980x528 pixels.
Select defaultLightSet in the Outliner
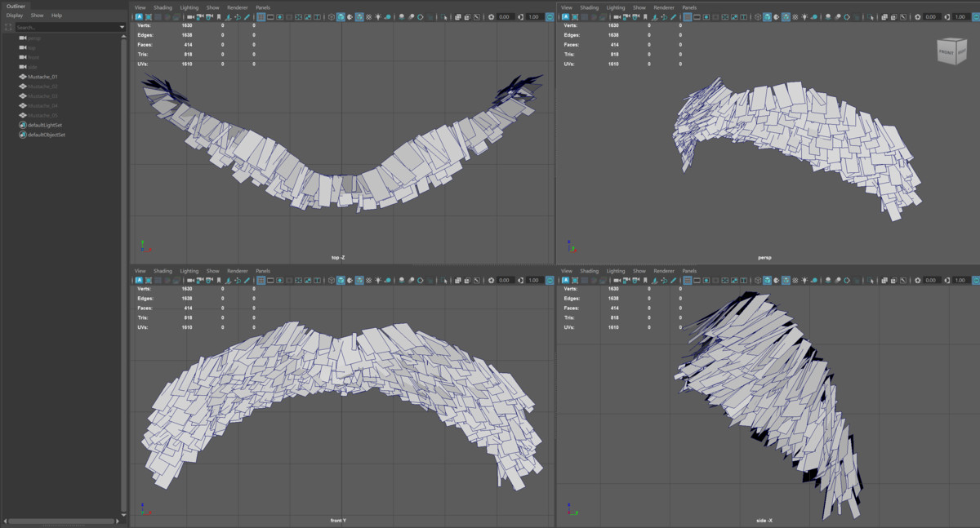coord(45,125)
